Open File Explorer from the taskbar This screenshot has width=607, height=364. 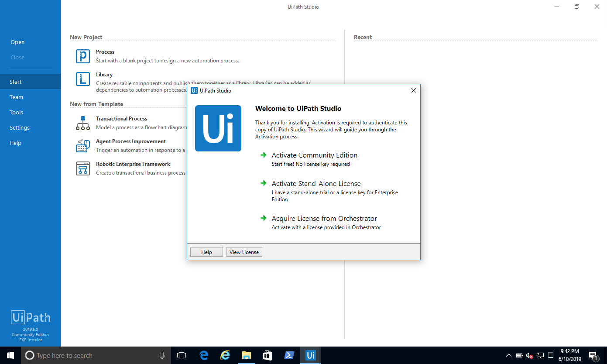[247, 355]
